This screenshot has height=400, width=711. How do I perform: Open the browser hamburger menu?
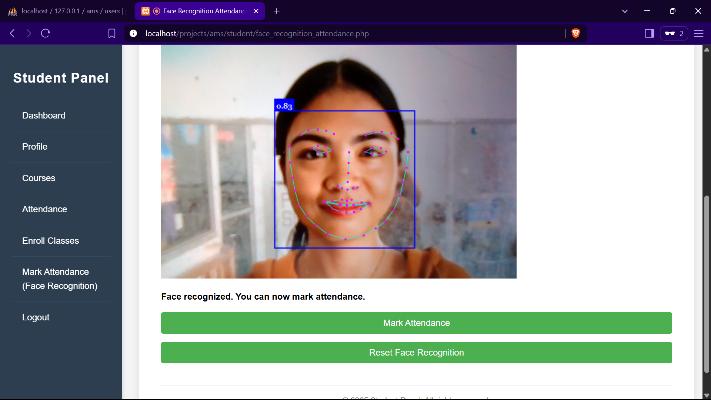pyautogui.click(x=698, y=33)
